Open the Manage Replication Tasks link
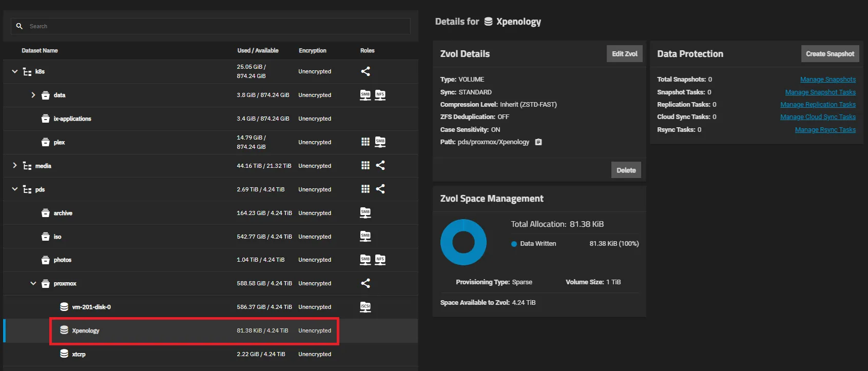The image size is (868, 371). (x=818, y=105)
